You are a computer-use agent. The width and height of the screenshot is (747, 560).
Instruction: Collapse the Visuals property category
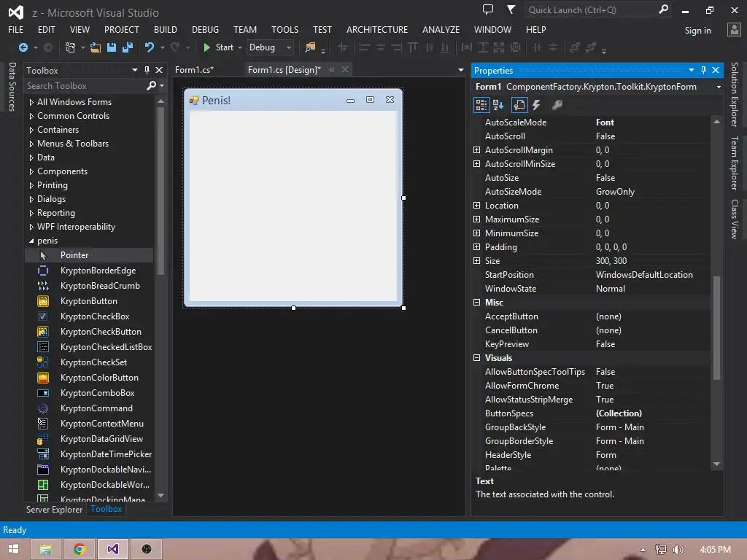pos(476,357)
